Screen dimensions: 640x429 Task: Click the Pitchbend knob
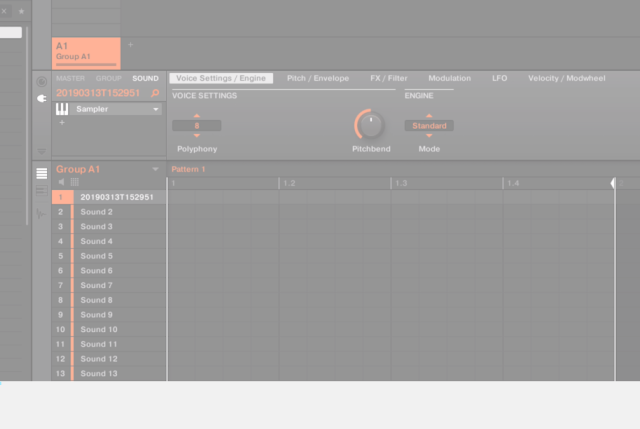click(x=370, y=125)
